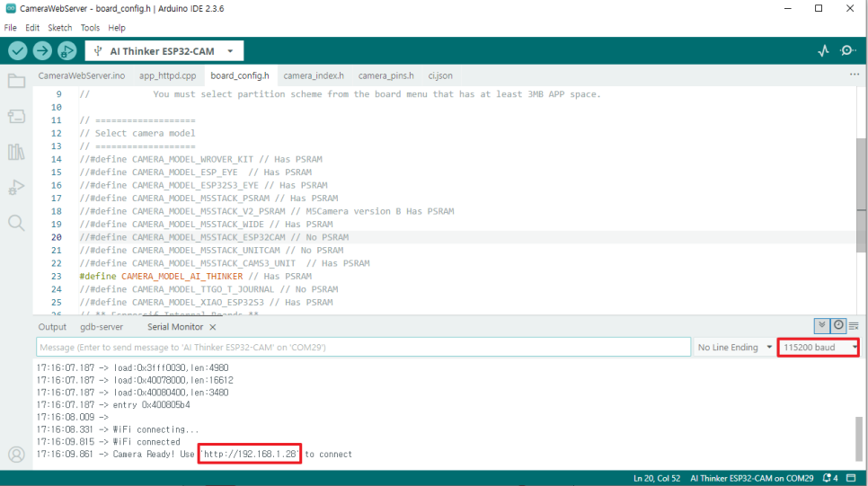Open the No Line Ending dropdown
This screenshot has height=486, width=868.
tap(734, 347)
